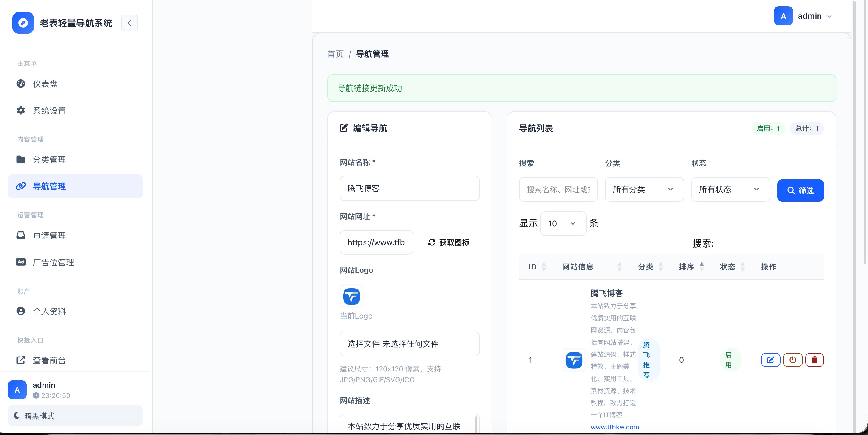Click 获取图标 button
This screenshot has height=435, width=868.
tap(449, 242)
